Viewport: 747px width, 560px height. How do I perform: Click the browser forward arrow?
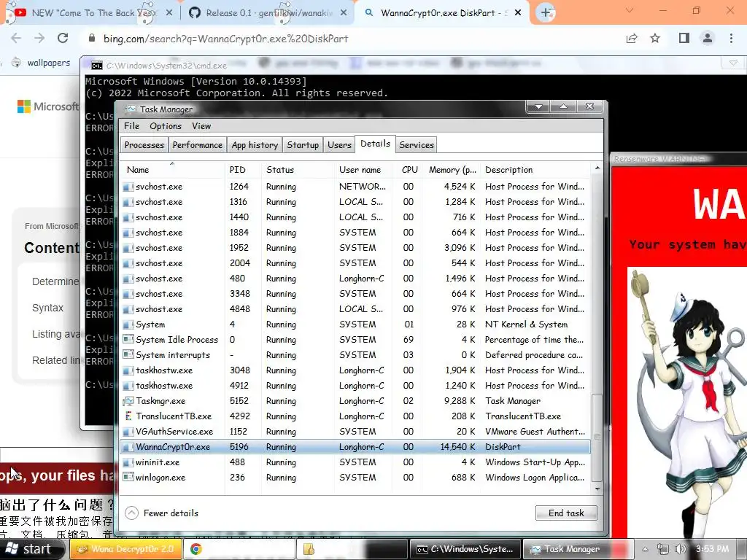tap(39, 38)
